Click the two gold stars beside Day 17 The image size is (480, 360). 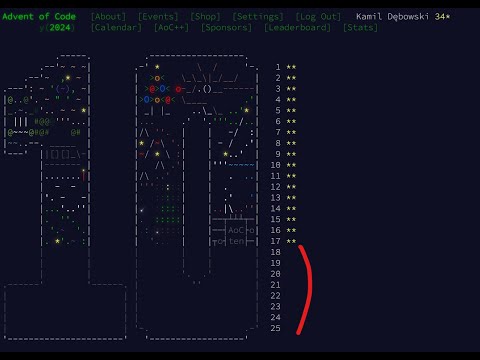(x=291, y=241)
